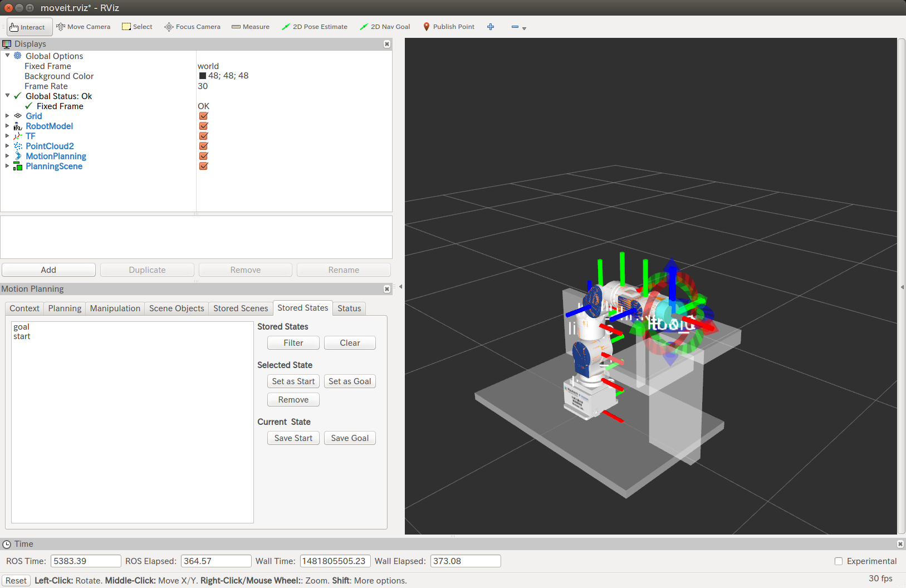Close the Time panel

point(900,544)
